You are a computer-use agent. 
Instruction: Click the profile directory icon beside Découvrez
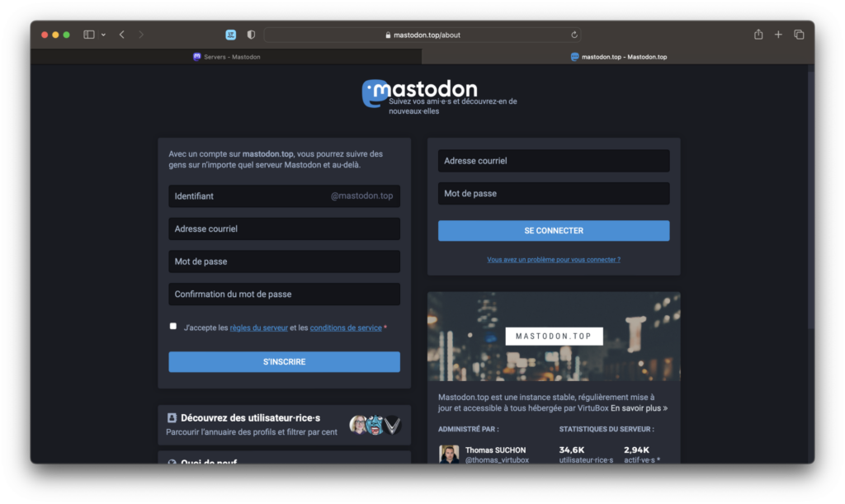pos(172,418)
